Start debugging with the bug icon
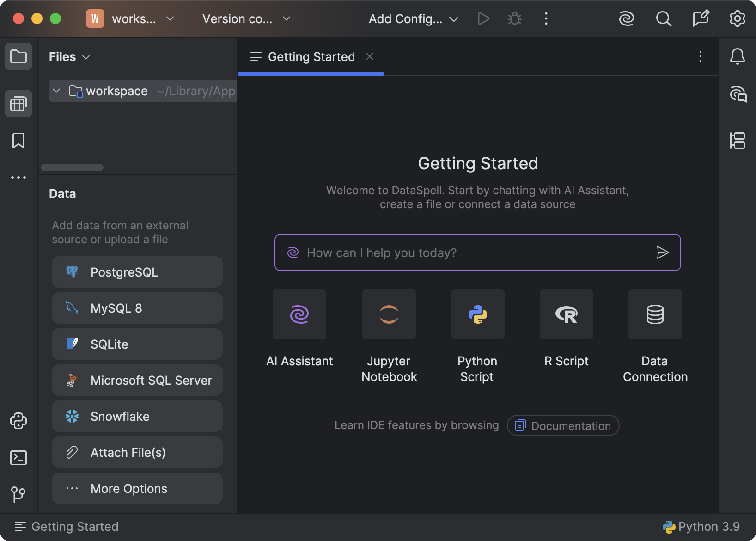Viewport: 756px width, 541px height. pos(514,18)
